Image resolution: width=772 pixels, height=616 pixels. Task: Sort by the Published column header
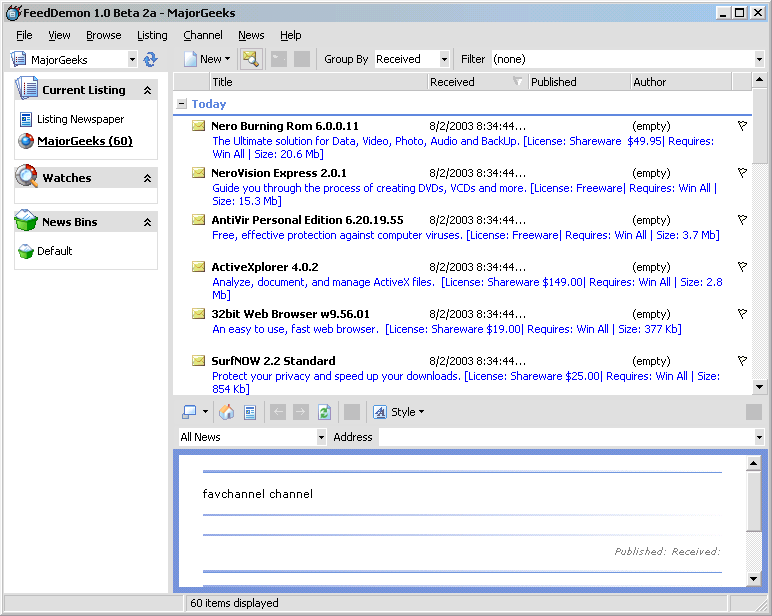click(x=579, y=82)
